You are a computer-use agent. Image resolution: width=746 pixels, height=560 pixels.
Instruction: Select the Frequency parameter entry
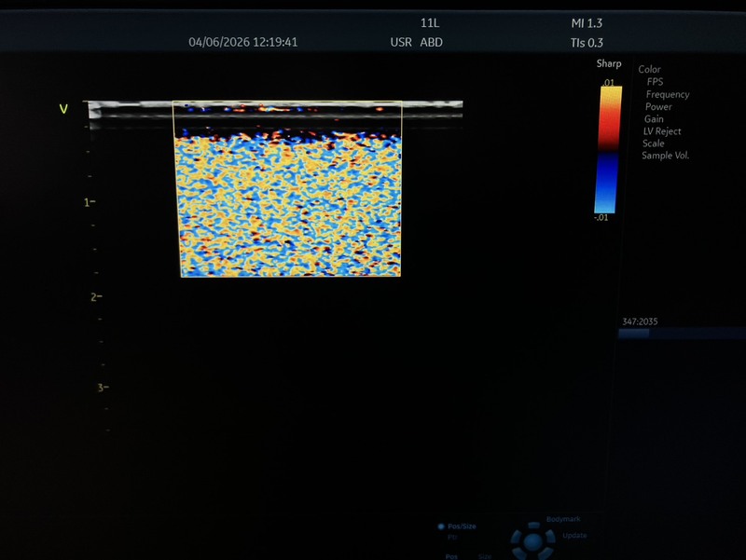click(667, 94)
